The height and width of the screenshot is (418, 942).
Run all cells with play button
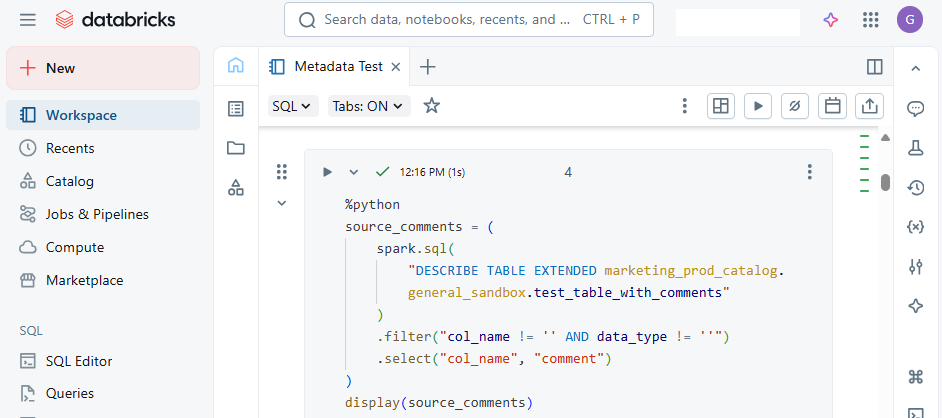pos(757,106)
